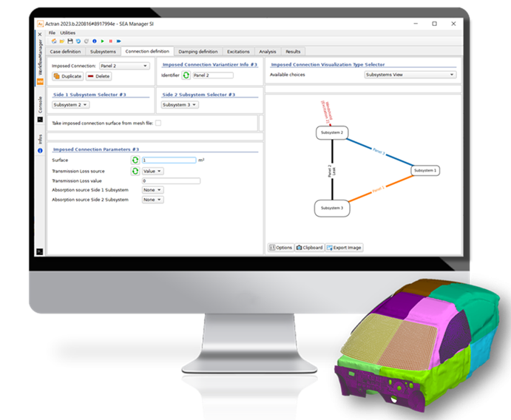Click the Transmission Loss value field
The image size is (511, 420).
tap(171, 181)
